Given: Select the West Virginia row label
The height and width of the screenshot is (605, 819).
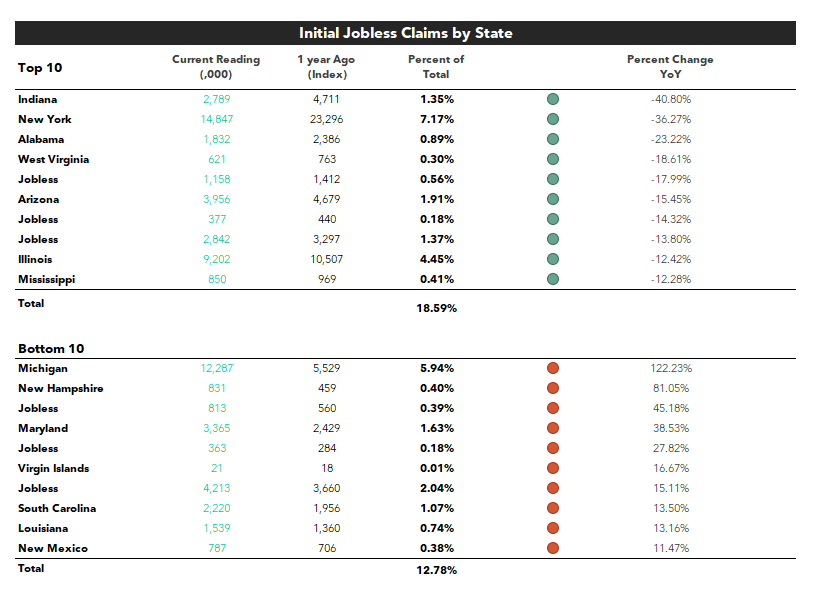Looking at the screenshot, I should click(x=53, y=159).
